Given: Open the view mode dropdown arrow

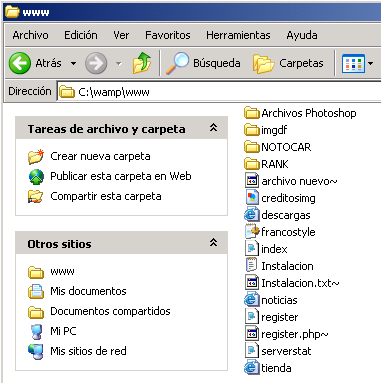Looking at the screenshot, I should click(x=370, y=63).
